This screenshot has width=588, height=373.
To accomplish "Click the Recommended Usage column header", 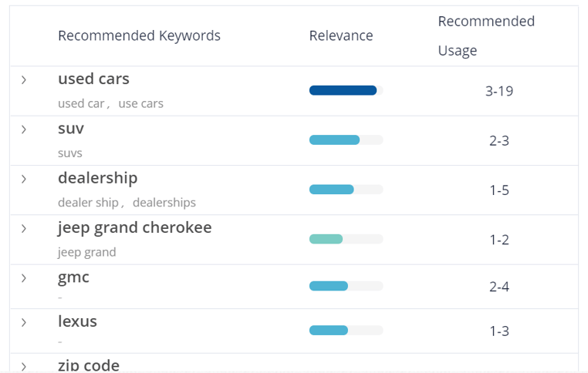I will click(486, 35).
